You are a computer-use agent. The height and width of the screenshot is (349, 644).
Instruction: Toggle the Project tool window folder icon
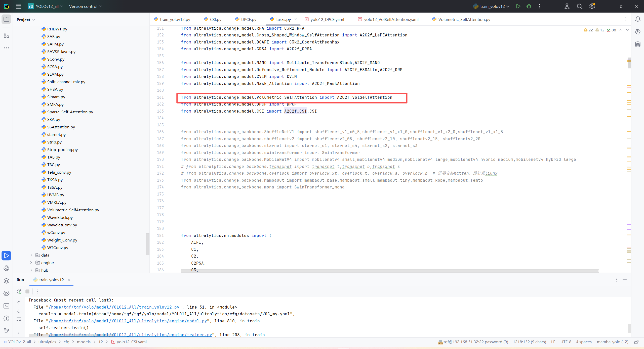(6, 19)
